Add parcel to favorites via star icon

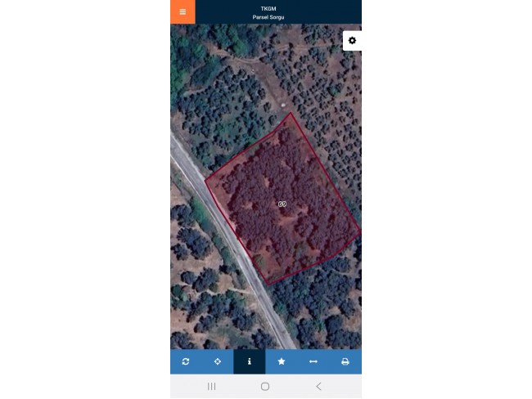click(282, 361)
